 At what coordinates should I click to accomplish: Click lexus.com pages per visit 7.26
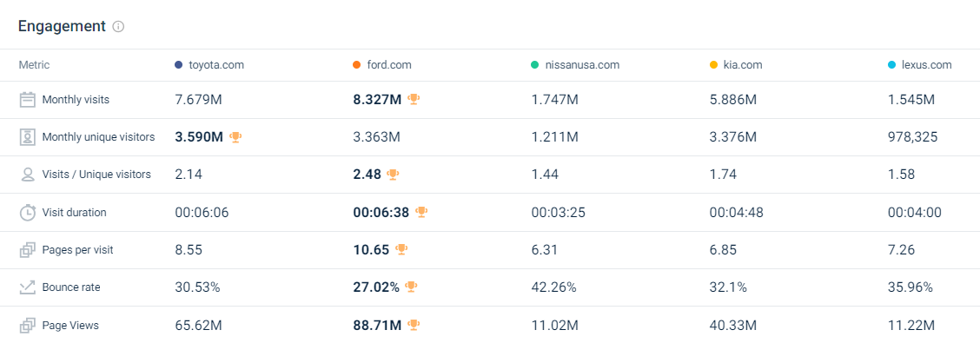pos(901,250)
